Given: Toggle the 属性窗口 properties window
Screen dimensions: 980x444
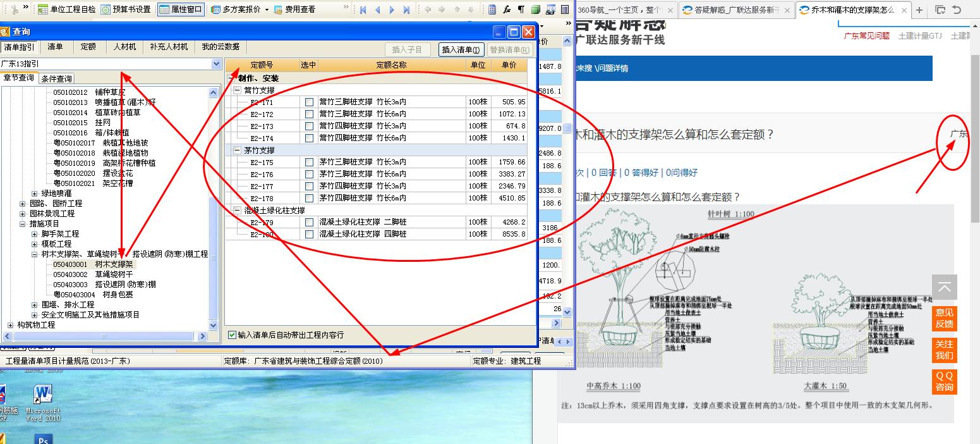Looking at the screenshot, I should [180, 9].
